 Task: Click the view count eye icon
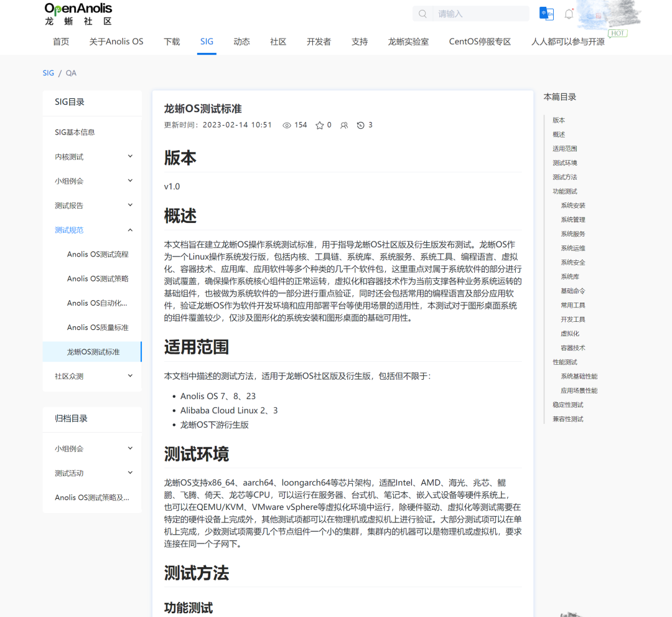287,125
